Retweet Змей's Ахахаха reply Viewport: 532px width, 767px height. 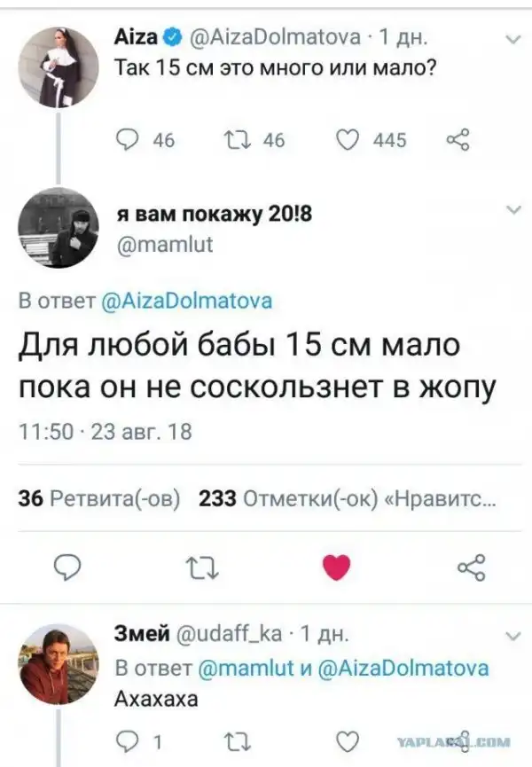(238, 742)
